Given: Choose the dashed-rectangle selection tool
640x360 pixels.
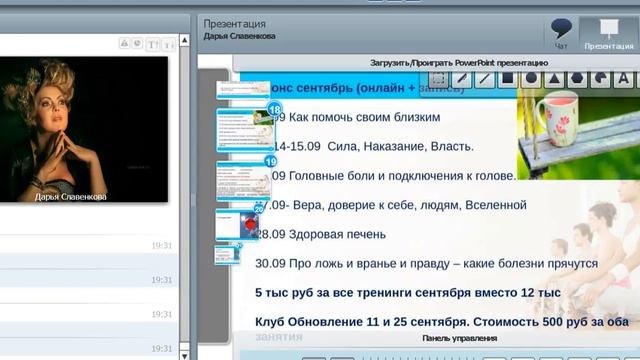Looking at the screenshot, I should pos(438,78).
